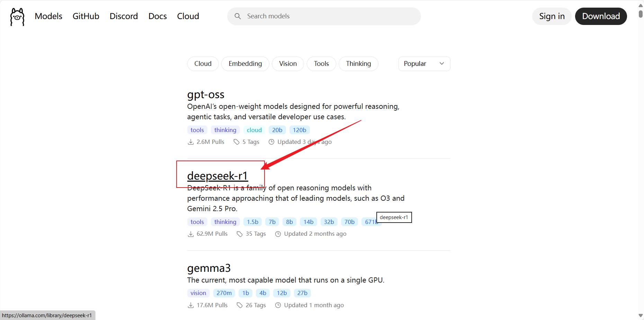Image resolution: width=644 pixels, height=320 pixels.
Task: Click the 20b size tag
Action: (277, 130)
